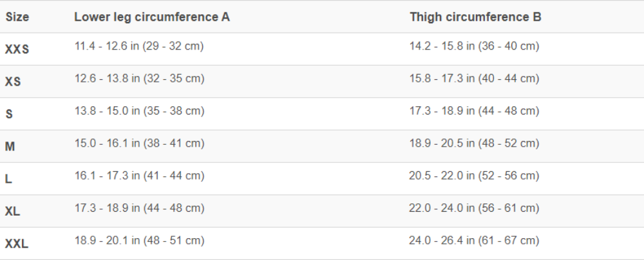Select the XXL size label
This screenshot has height=260, width=644.
[17, 244]
